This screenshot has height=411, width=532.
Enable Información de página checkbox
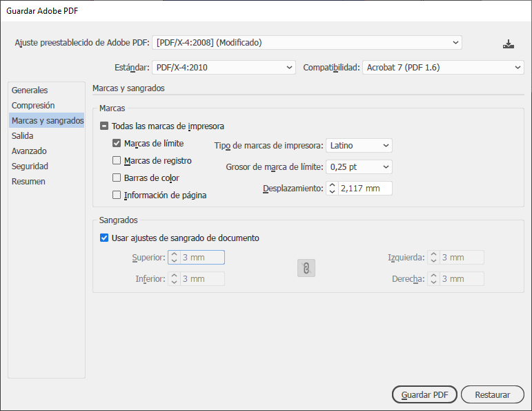tap(117, 195)
